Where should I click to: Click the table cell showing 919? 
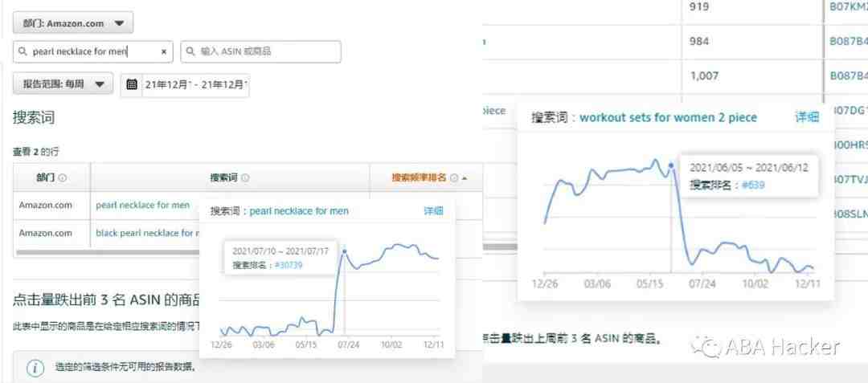pyautogui.click(x=699, y=7)
